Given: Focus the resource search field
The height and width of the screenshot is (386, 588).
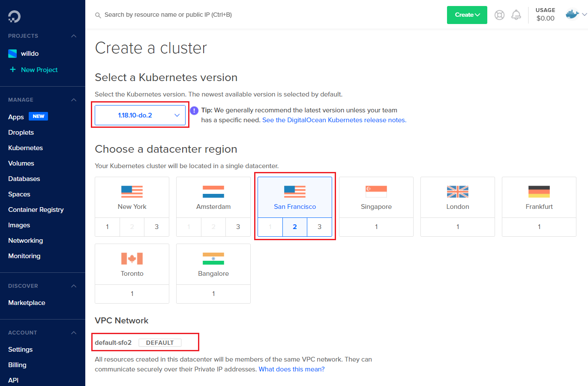Looking at the screenshot, I should [x=168, y=15].
